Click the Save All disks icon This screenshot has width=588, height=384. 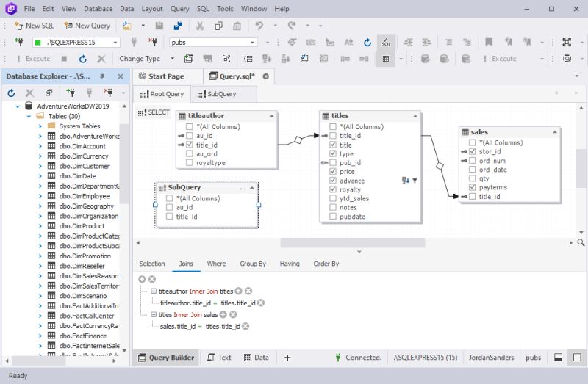(x=178, y=26)
